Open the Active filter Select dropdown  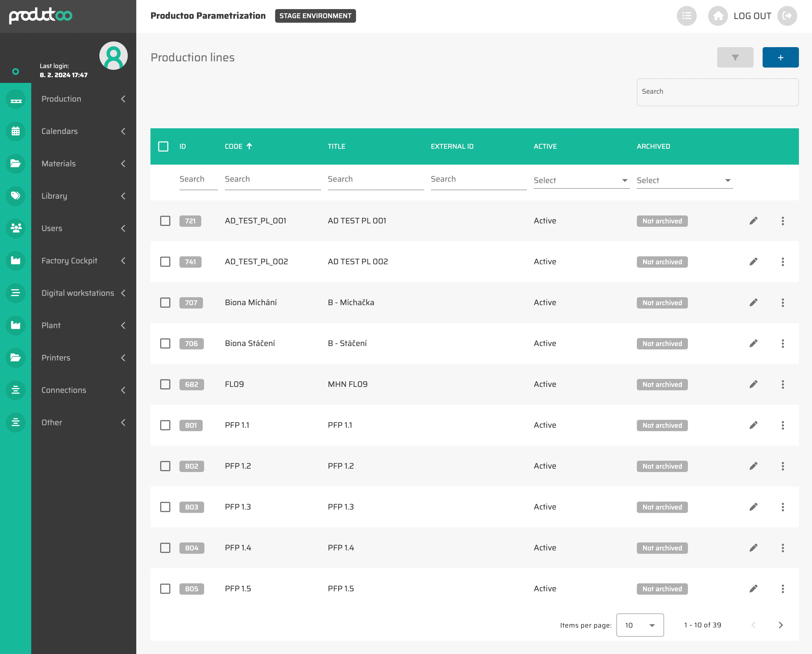581,181
